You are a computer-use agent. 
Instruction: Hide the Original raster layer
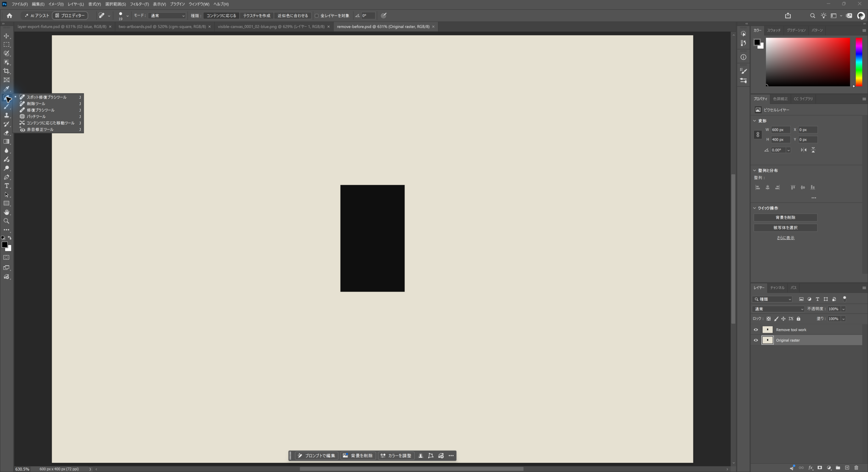(x=756, y=340)
